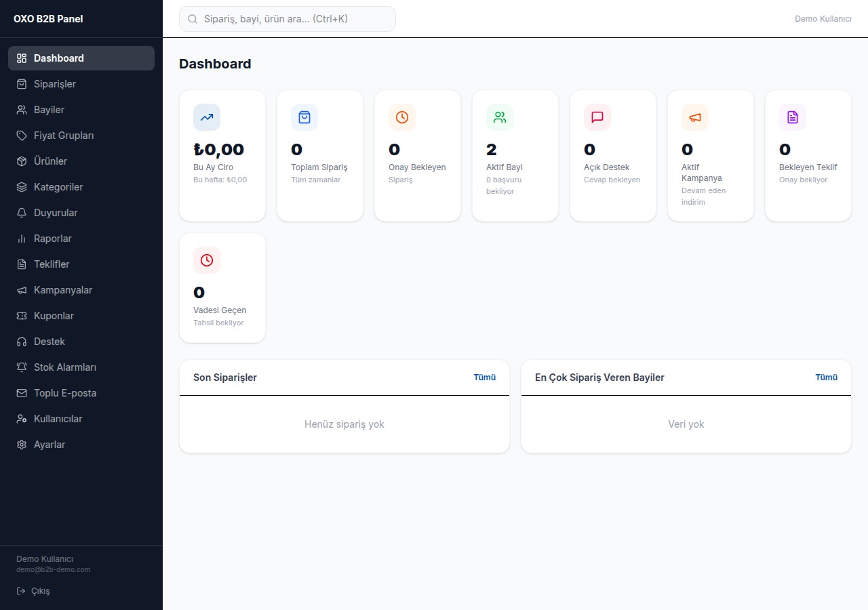Click the Raporlar bar chart icon
Image resolution: width=868 pixels, height=610 pixels.
tap(22, 239)
